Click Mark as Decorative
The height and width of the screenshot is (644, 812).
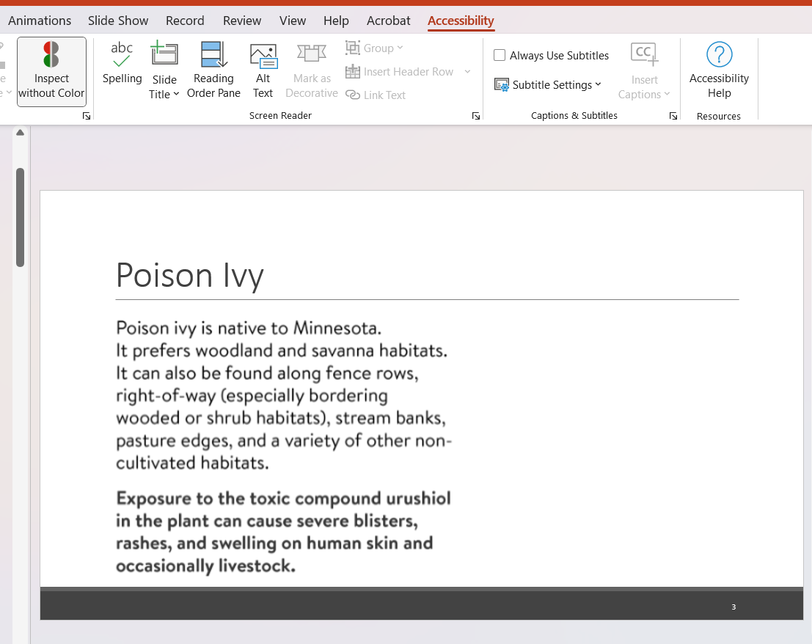312,70
